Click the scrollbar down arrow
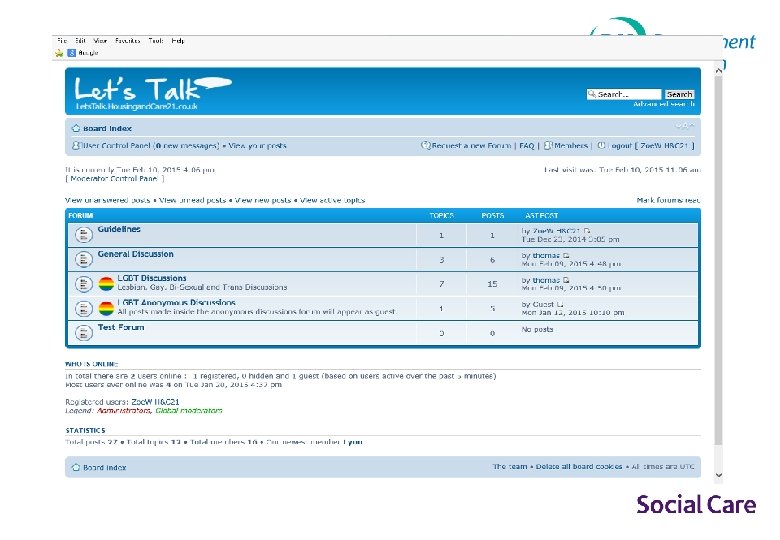This screenshot has width=780, height=540. click(x=718, y=475)
